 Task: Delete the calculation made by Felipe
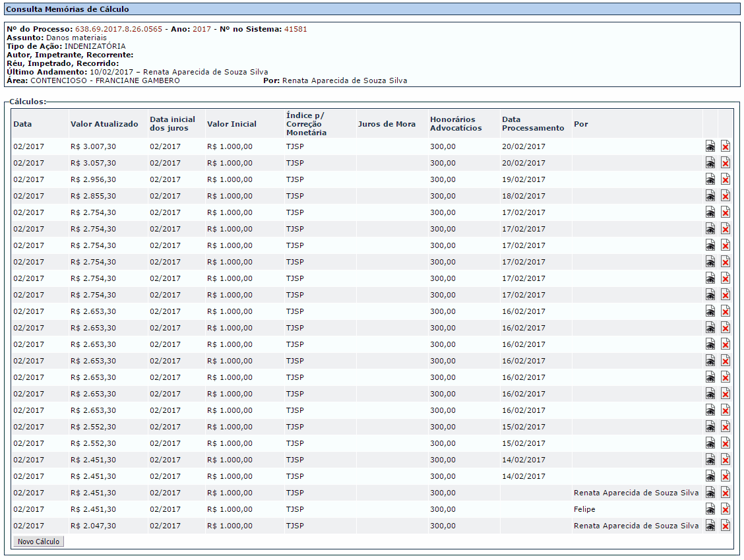click(x=725, y=509)
